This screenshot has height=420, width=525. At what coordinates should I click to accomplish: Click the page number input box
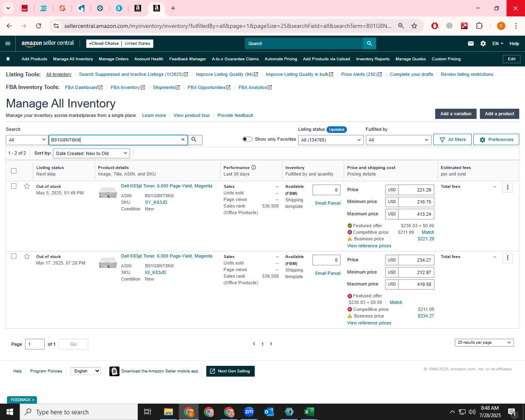pos(35,344)
